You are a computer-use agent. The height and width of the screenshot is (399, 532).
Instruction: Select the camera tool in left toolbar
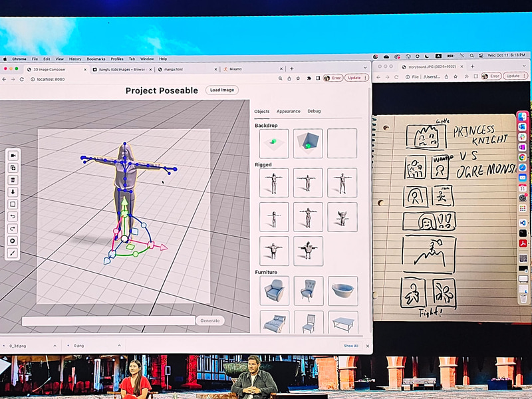tap(13, 156)
